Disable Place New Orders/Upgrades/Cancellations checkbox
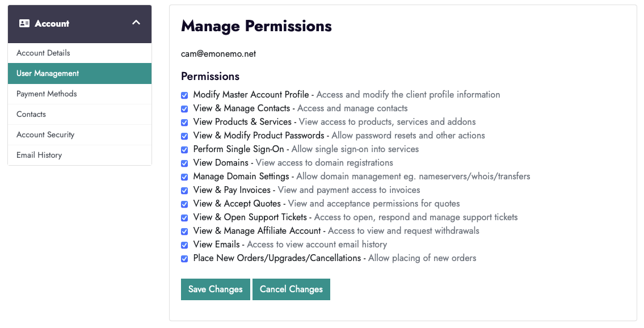The width and height of the screenshot is (644, 328). tap(184, 259)
